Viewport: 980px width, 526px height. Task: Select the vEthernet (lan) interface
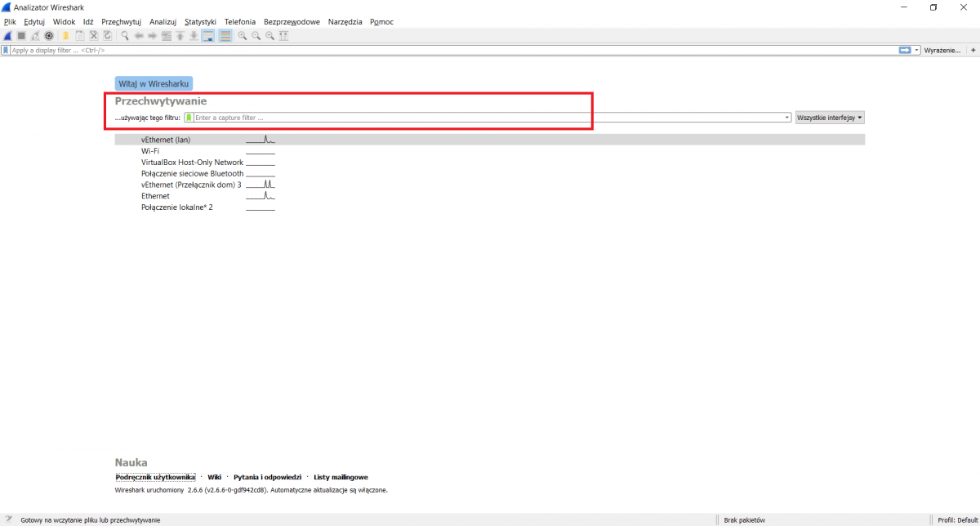[x=490, y=140]
